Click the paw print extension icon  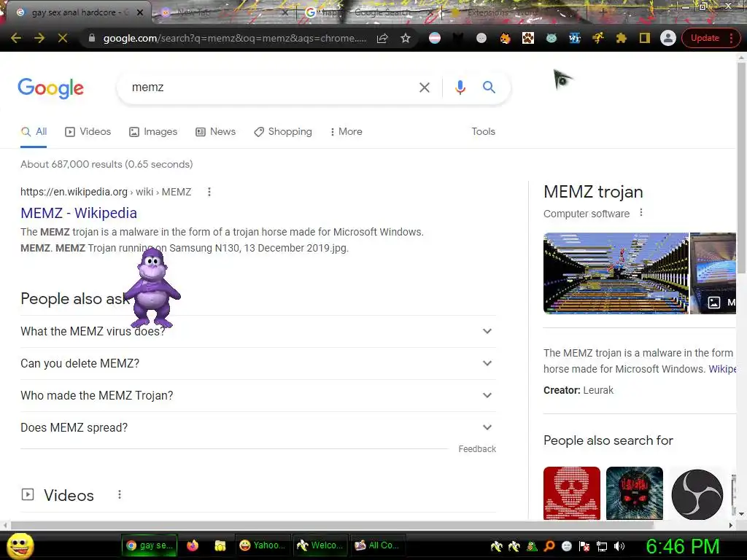528,38
